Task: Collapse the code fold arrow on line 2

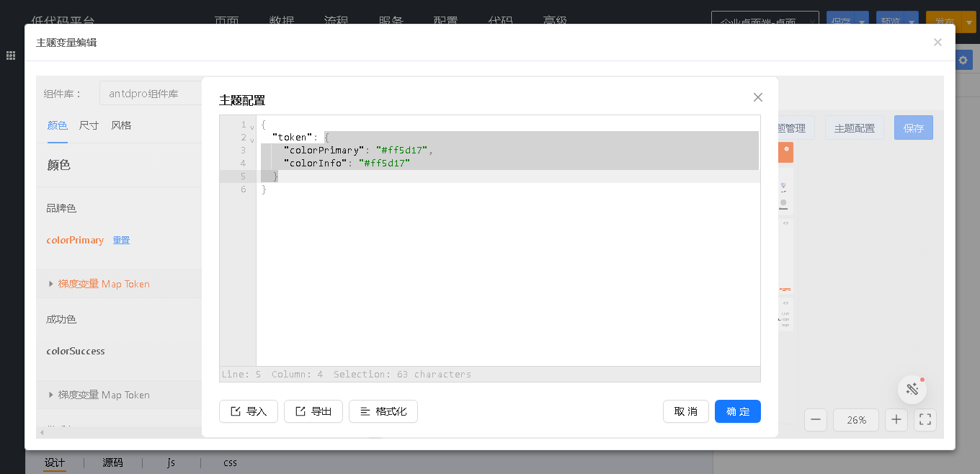Action: [x=252, y=139]
